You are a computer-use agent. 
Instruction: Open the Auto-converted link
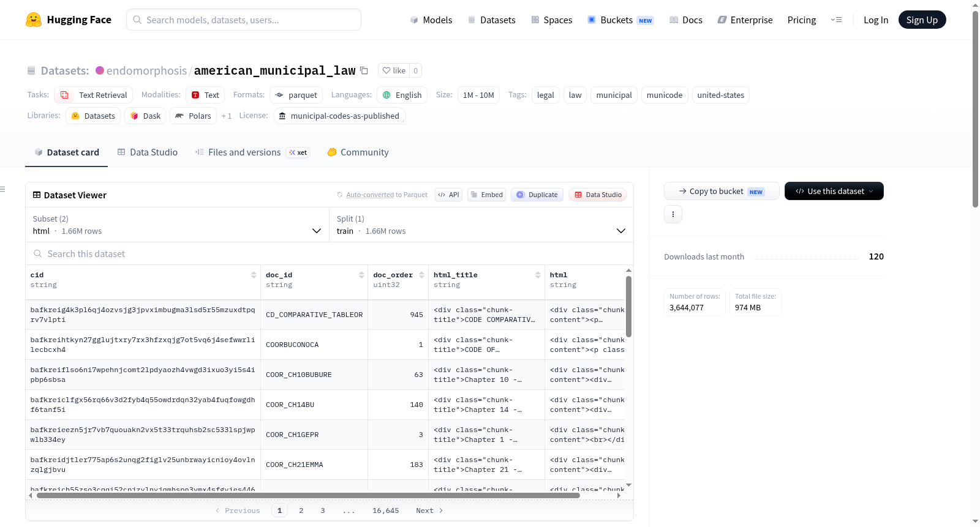click(370, 195)
